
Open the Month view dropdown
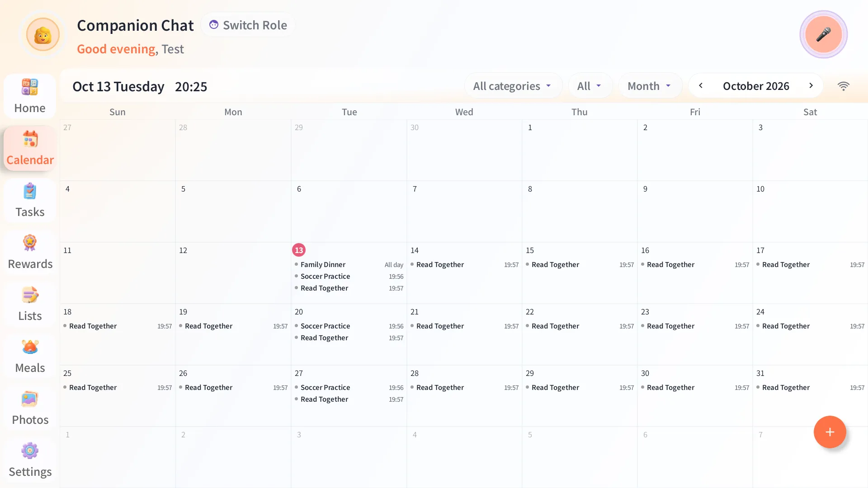650,86
